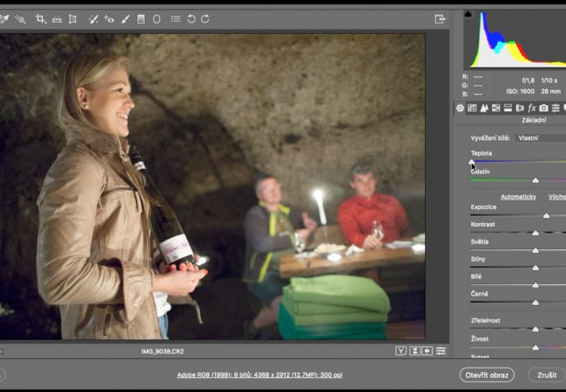Cycle before/after view with Y icon
This screenshot has width=566, height=392.
[x=401, y=350]
